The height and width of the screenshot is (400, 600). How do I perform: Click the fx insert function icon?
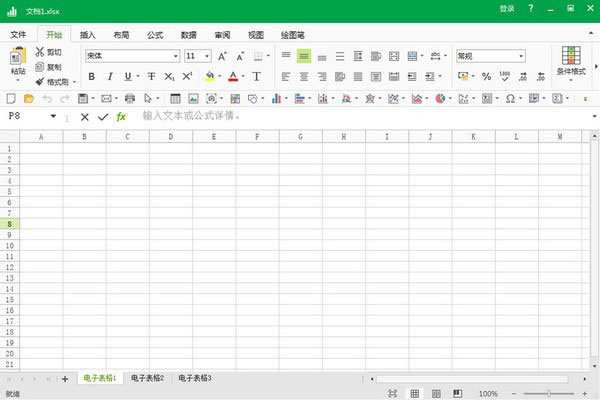(121, 117)
